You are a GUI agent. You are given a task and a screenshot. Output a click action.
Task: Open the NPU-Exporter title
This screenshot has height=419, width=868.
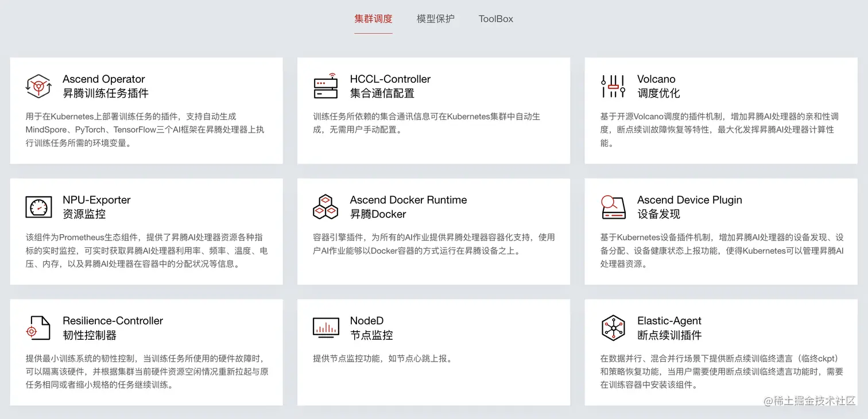96,200
